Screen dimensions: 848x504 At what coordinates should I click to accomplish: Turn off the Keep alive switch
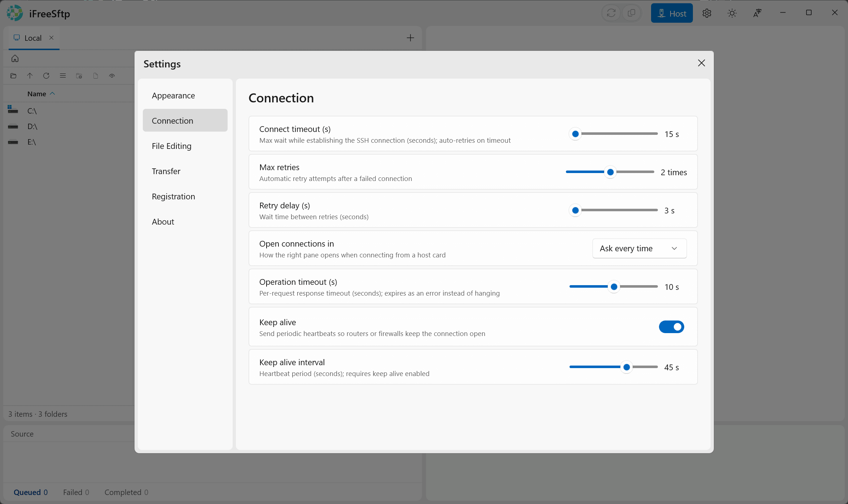[671, 327]
